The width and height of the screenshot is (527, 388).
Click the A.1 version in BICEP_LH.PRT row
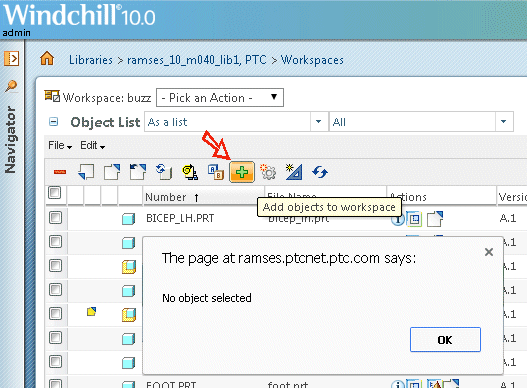(508, 218)
